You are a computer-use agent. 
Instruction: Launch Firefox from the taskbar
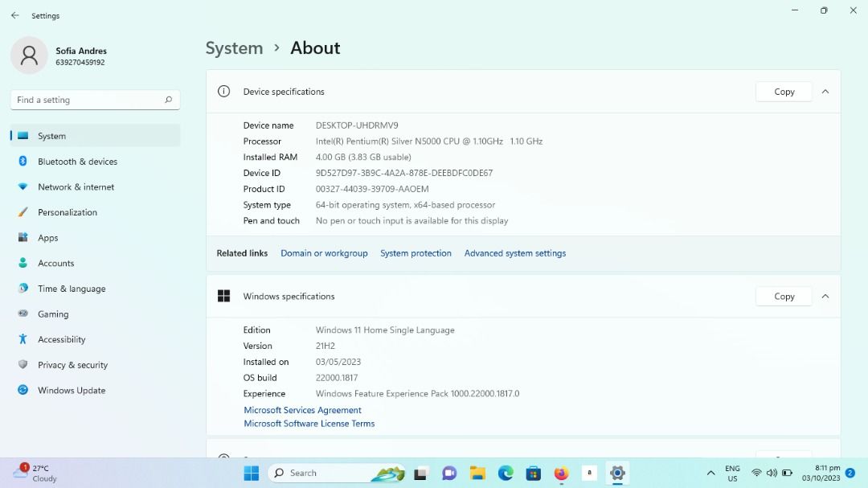click(x=560, y=474)
